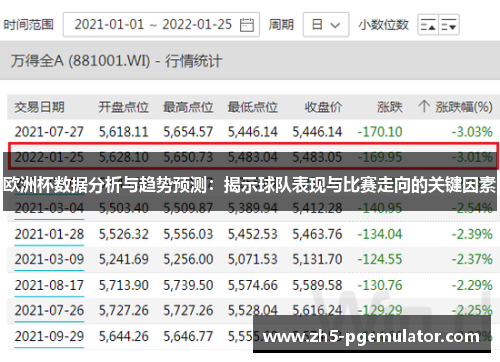Open date link 2021-08-17
This screenshot has height=362, width=500.
(49, 285)
